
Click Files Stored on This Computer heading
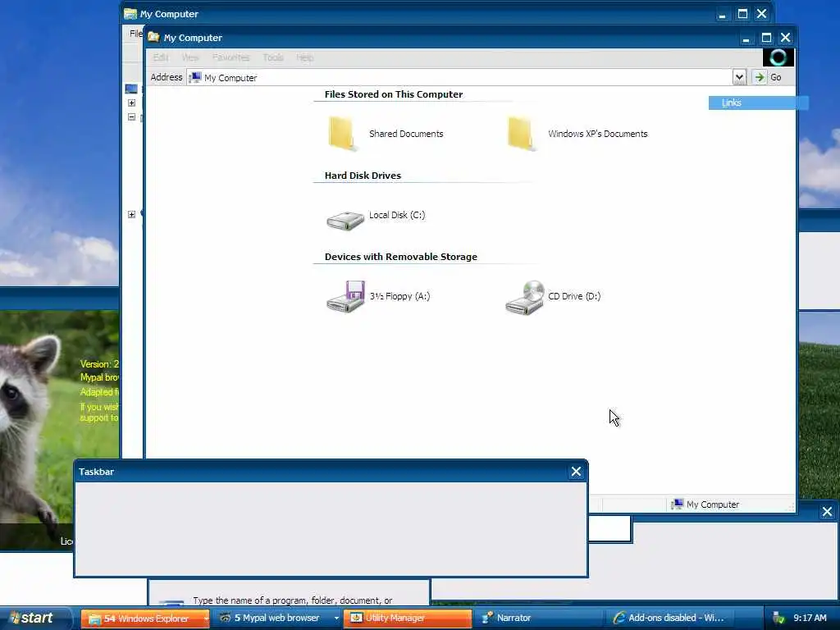pyautogui.click(x=394, y=94)
